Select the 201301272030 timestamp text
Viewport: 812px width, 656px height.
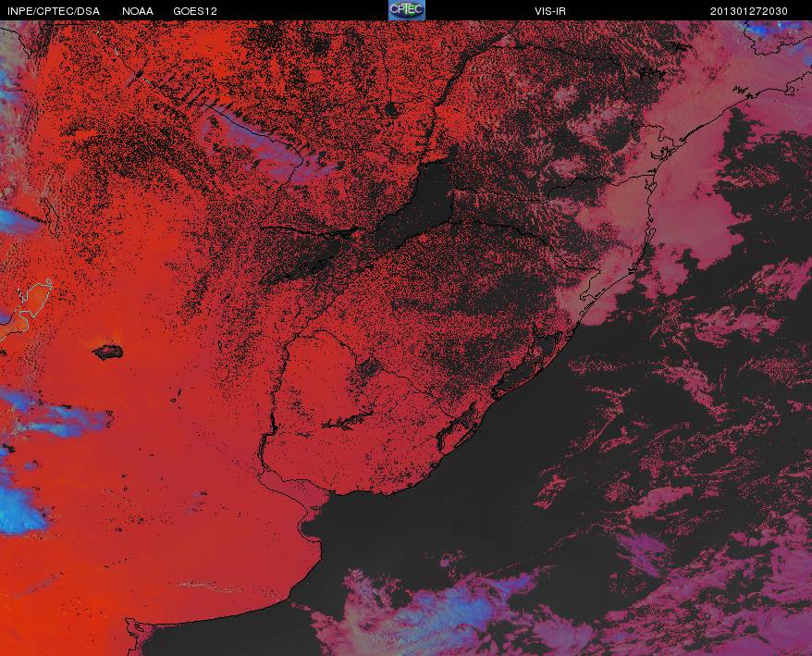click(749, 11)
